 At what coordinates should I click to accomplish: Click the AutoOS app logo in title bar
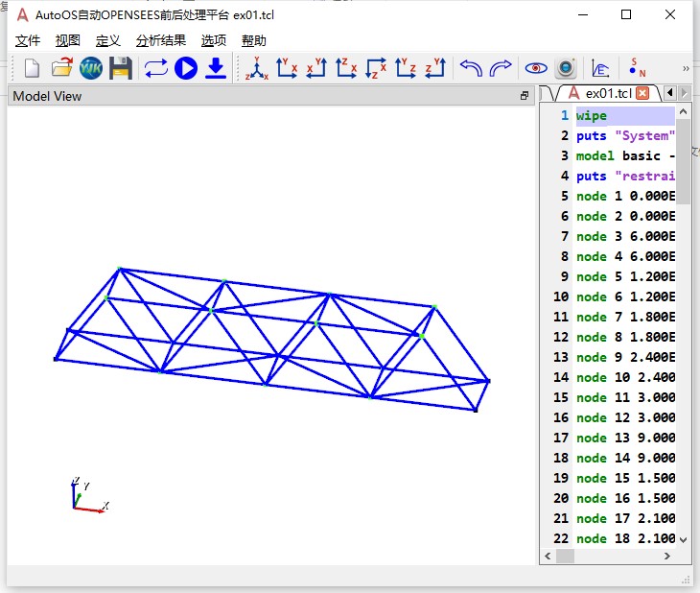tap(22, 15)
